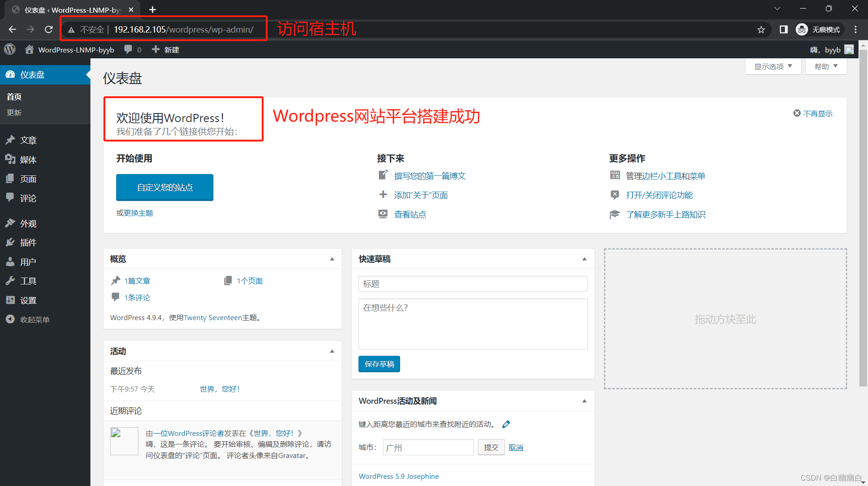Click the browser back arrow
This screenshot has height=486, width=868.
click(x=12, y=29)
